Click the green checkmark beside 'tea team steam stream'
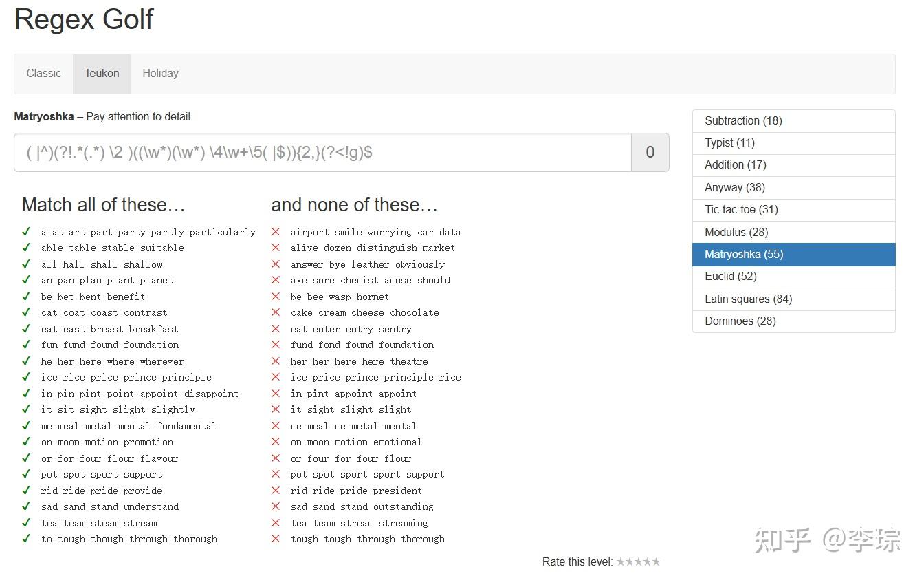The width and height of the screenshot is (924, 578). (26, 523)
